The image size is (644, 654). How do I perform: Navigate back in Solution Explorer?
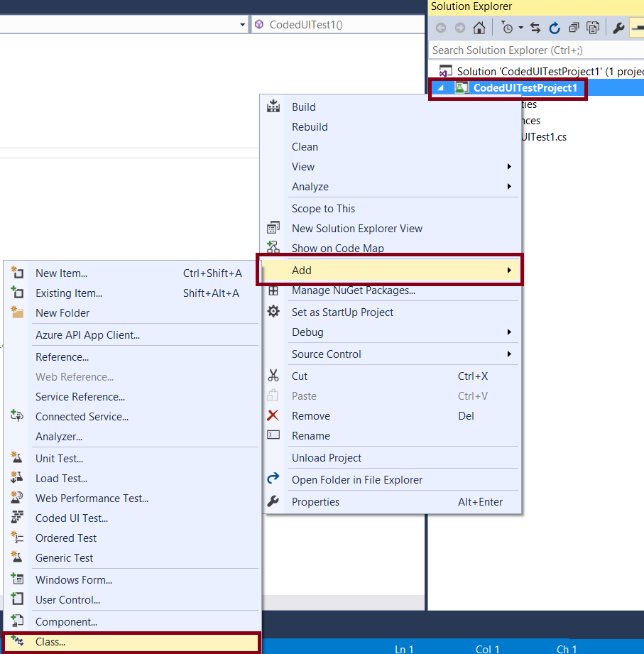pos(442,27)
